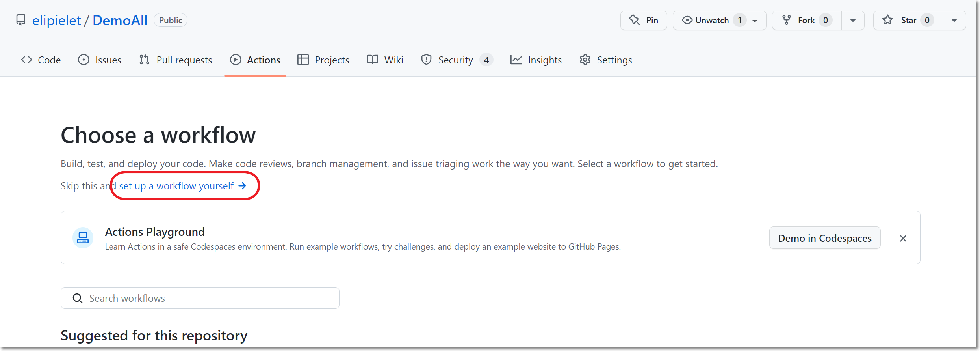Screen dimensions: 980x351
Task: Click the search magnifier icon
Action: 78,298
